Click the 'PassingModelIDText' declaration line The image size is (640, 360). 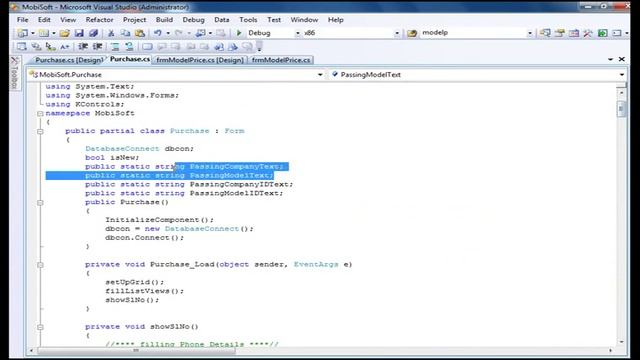click(x=184, y=193)
